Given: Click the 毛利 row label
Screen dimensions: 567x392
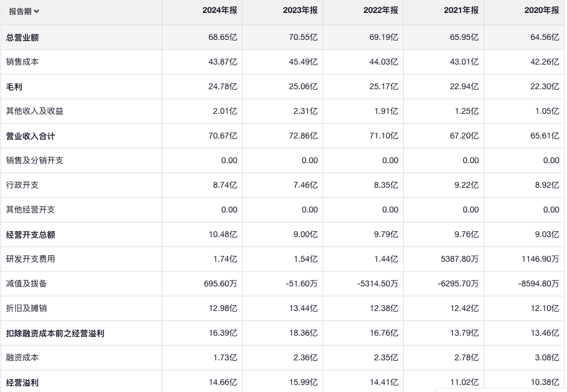Looking at the screenshot, I should [x=14, y=87].
